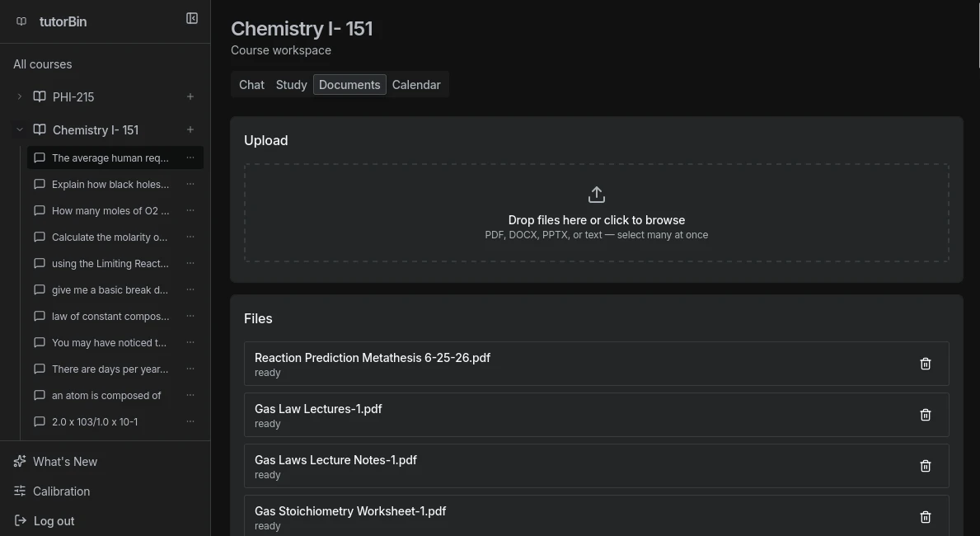Open the PHI-215 course
Image resolution: width=980 pixels, height=536 pixels.
click(x=73, y=97)
